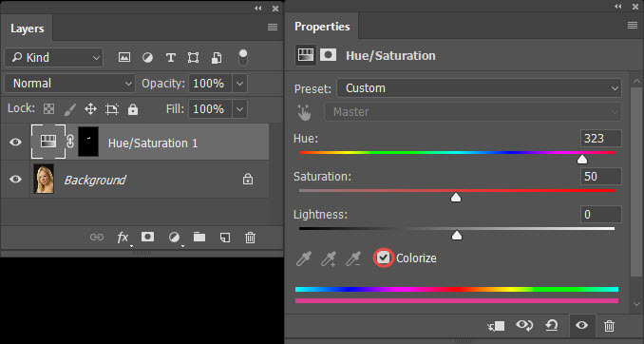Screen dimensions: 644x344
Task: Reset adjustment to defaults icon
Action: tap(552, 326)
